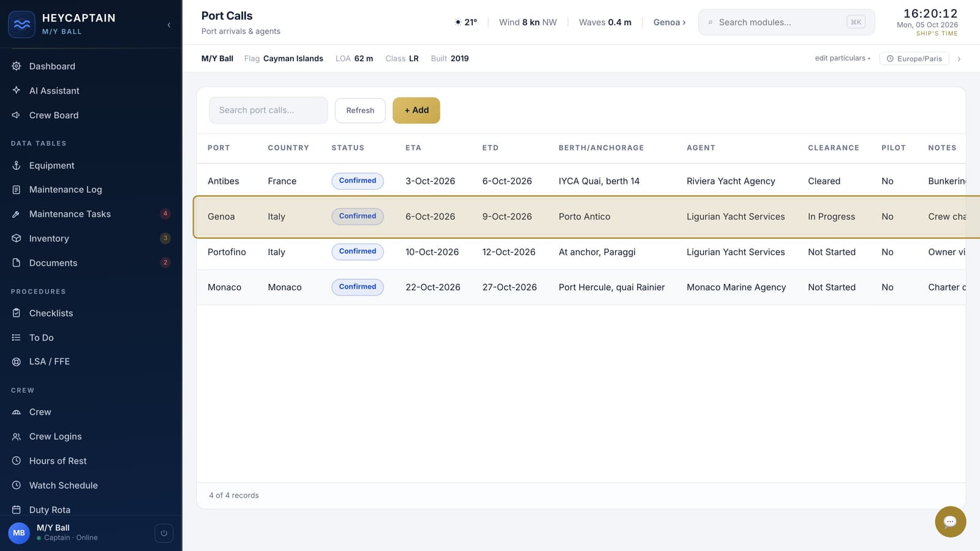Click the Maintenance Tasks badge 4
The height and width of the screenshot is (551, 980).
[x=165, y=214]
